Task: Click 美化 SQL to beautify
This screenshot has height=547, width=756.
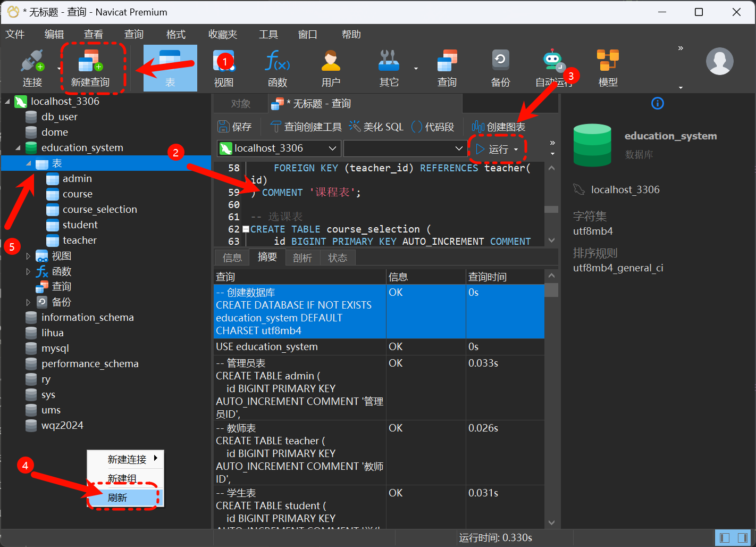Action: [376, 127]
